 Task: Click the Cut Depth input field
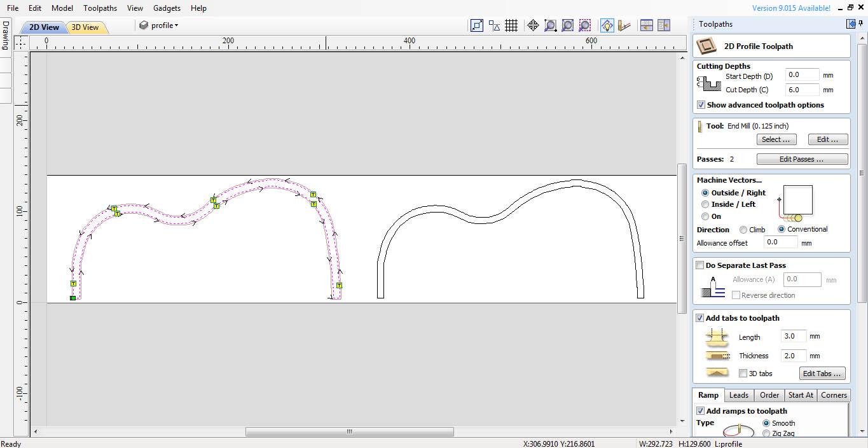(x=802, y=90)
